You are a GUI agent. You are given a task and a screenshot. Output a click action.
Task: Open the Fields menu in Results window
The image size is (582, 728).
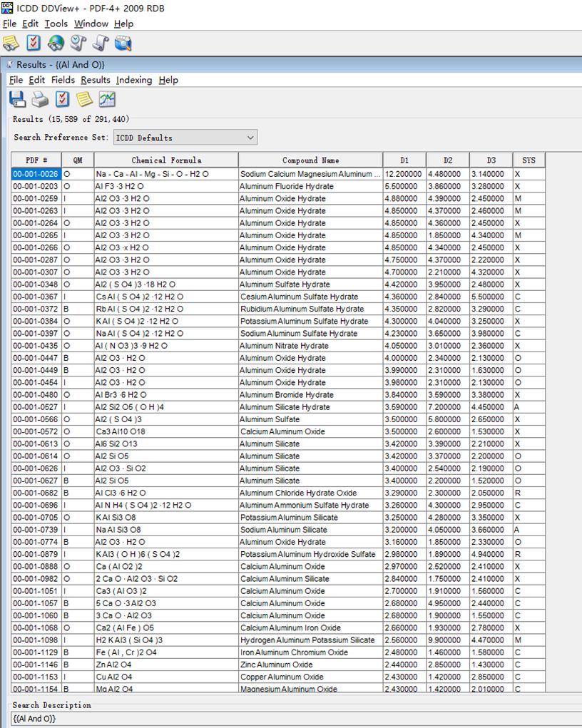coord(63,80)
